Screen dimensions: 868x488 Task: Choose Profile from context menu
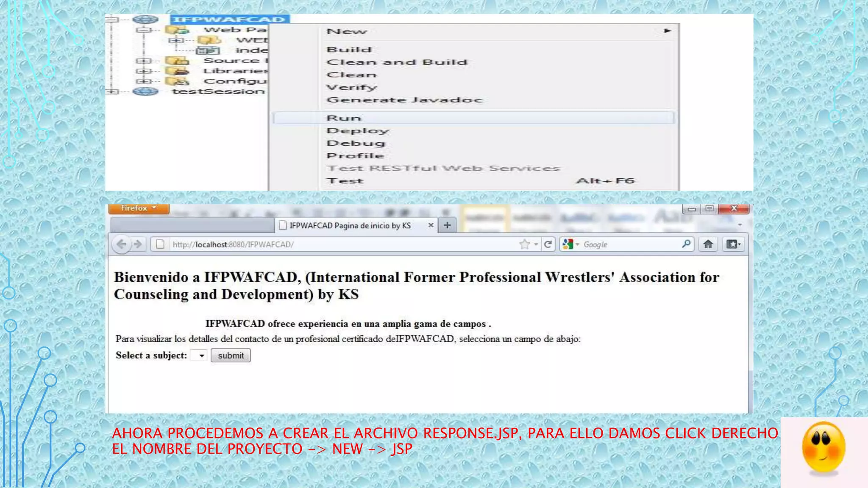click(474, 155)
